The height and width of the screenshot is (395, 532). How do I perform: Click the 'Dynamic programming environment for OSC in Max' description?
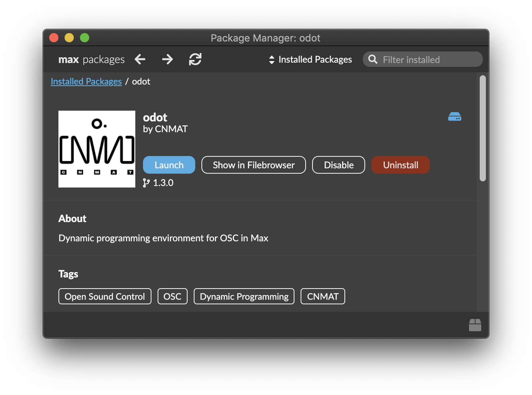click(163, 238)
